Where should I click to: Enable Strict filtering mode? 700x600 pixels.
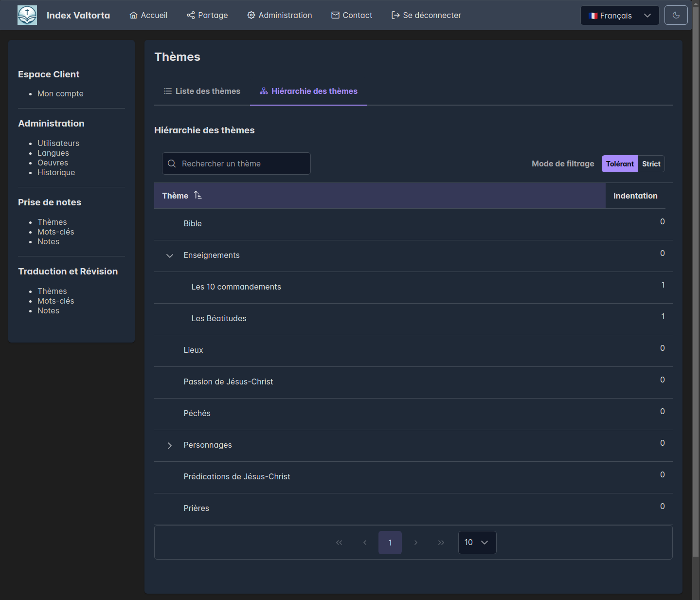tap(651, 164)
